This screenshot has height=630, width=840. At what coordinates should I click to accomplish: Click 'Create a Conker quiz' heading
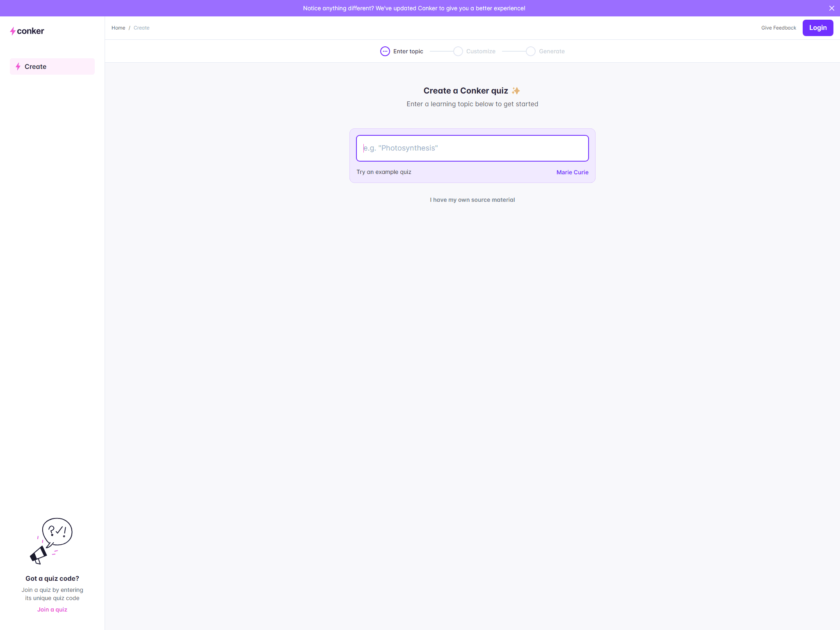pyautogui.click(x=466, y=91)
